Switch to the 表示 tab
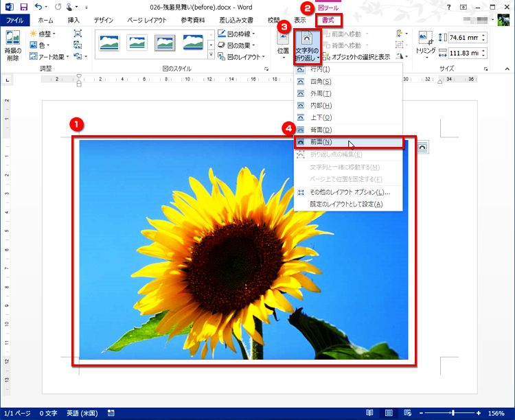This screenshot has height=420, width=515. [299, 20]
